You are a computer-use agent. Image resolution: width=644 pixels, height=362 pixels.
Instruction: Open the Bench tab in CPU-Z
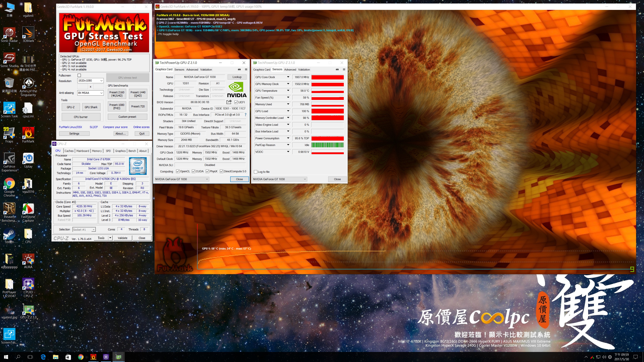[x=132, y=151]
